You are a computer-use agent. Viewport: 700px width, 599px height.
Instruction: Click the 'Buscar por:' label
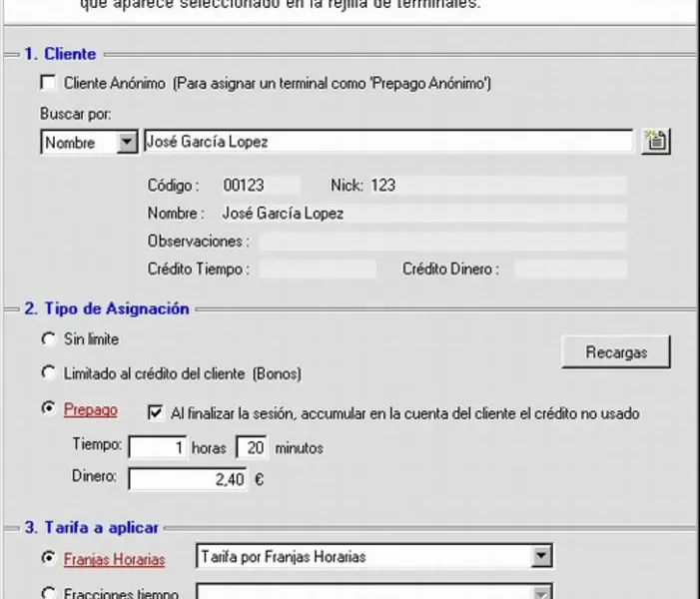[x=76, y=114]
